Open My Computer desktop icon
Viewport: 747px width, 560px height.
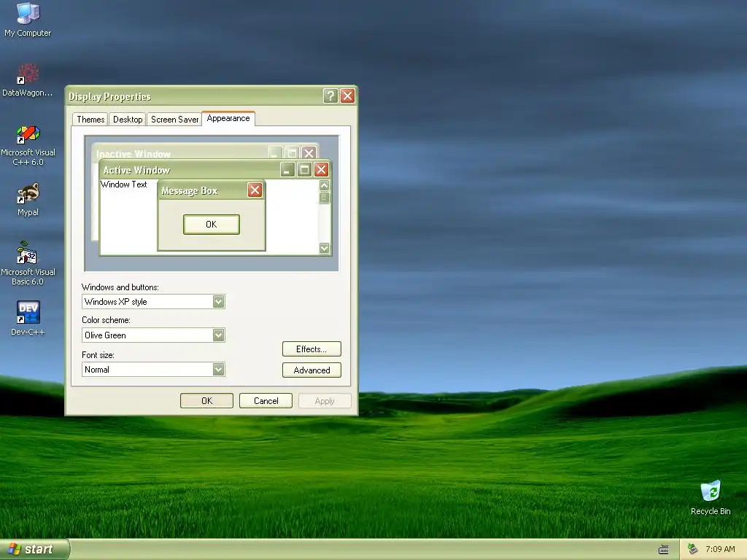28,19
